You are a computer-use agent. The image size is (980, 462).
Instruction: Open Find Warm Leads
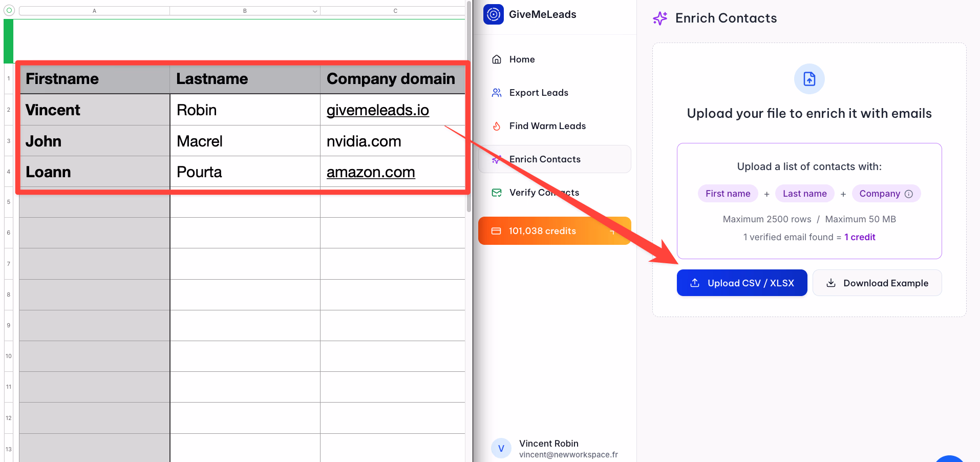(x=555, y=126)
